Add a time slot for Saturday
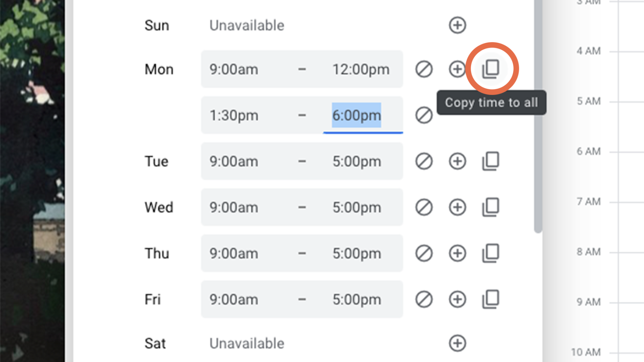 pos(457,343)
